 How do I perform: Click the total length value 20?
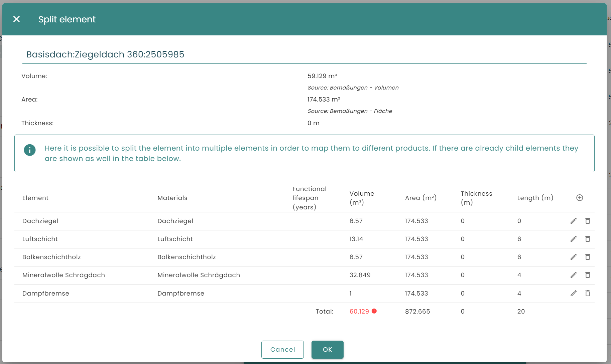521,312
